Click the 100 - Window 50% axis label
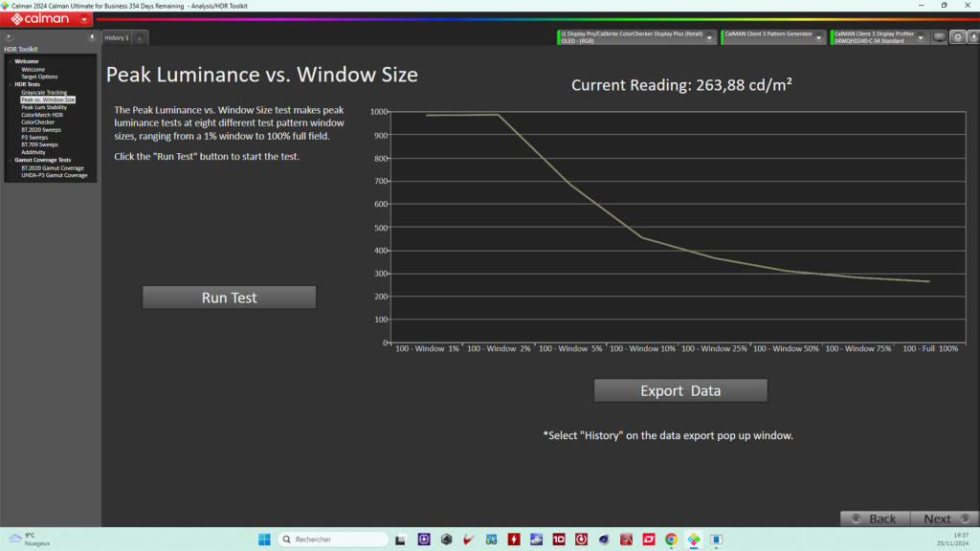980x551 pixels. 786,348
